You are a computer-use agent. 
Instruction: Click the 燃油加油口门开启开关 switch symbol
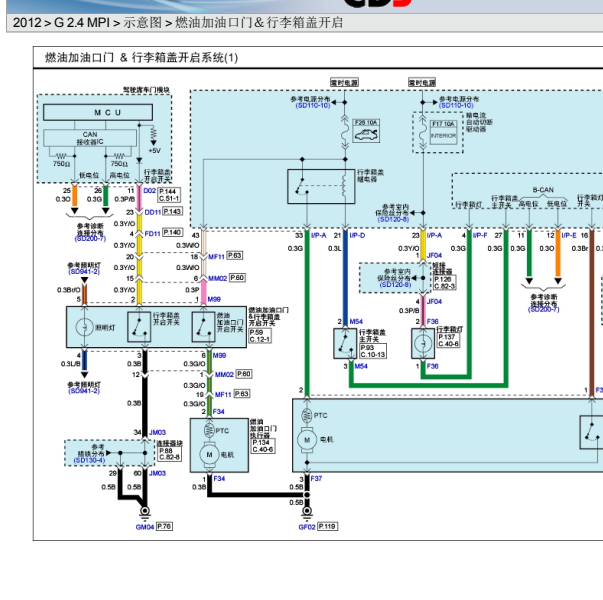pos(203,327)
